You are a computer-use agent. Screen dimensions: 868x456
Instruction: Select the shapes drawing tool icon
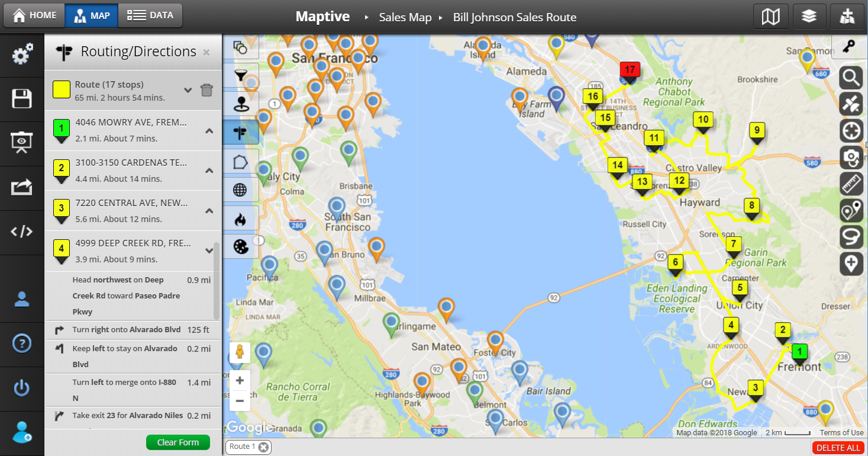point(240,47)
